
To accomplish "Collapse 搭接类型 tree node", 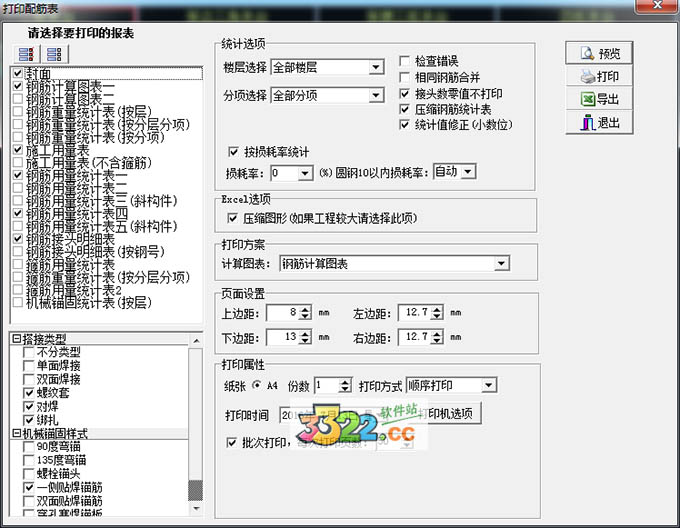I will pos(16,338).
